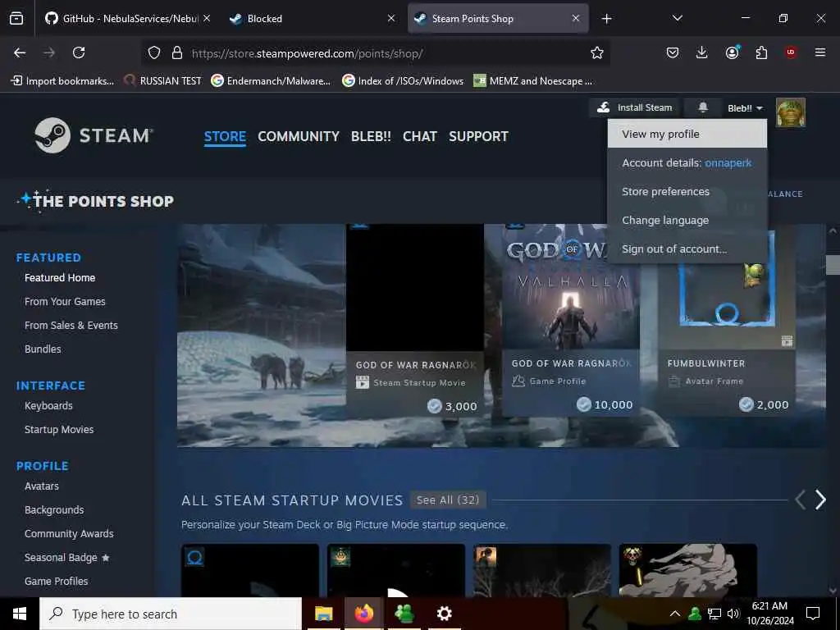This screenshot has width=840, height=630.
Task: Open the Pocket save icon
Action: (x=673, y=52)
